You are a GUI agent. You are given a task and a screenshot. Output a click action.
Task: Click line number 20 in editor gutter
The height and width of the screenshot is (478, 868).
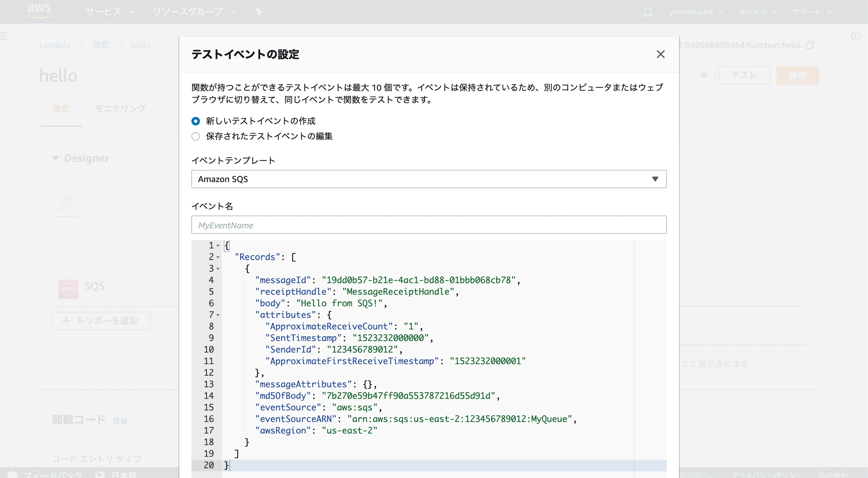coord(208,465)
